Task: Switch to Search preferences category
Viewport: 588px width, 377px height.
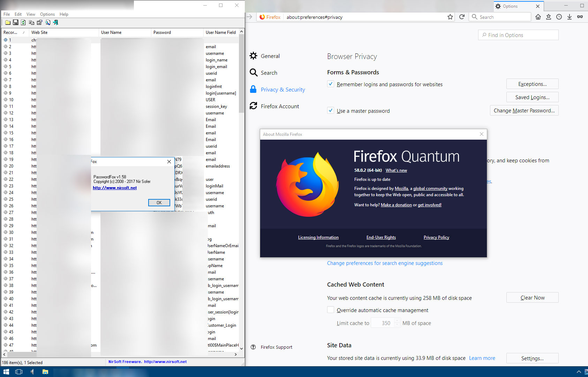Action: [264, 73]
